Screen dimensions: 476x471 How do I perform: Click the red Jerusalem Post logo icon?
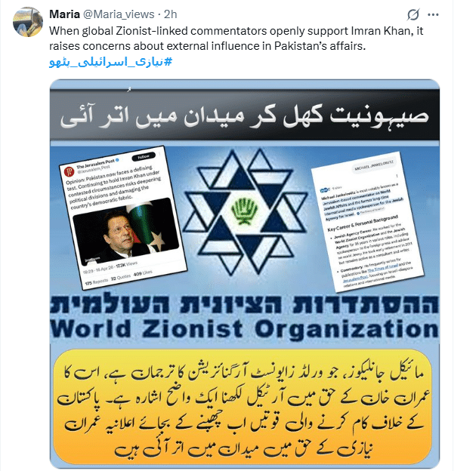69,172
